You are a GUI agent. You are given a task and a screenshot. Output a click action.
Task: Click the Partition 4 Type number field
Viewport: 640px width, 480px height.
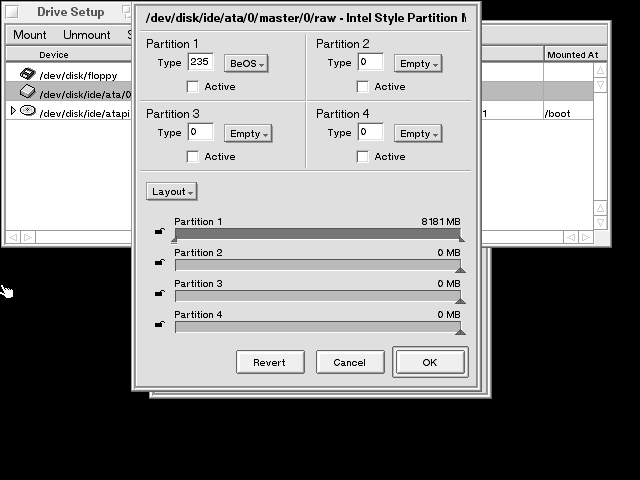(371, 132)
